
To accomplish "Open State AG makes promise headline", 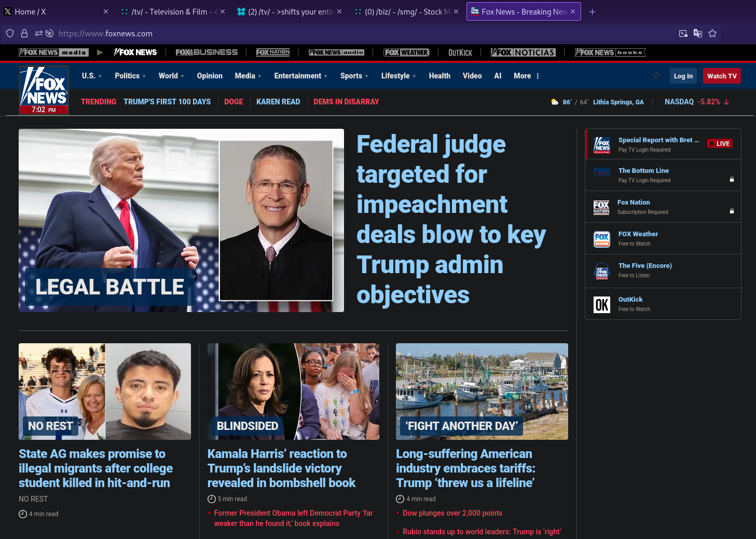I will pyautogui.click(x=96, y=468).
